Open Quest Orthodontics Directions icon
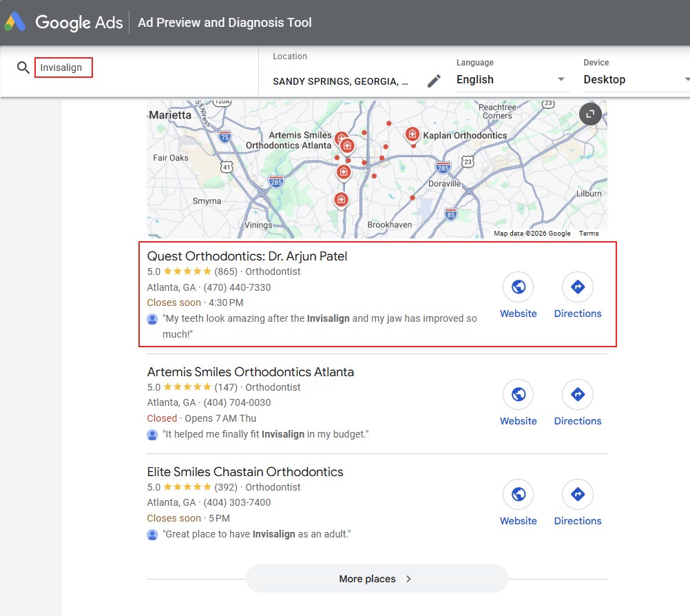This screenshot has height=616, width=690. [x=577, y=287]
